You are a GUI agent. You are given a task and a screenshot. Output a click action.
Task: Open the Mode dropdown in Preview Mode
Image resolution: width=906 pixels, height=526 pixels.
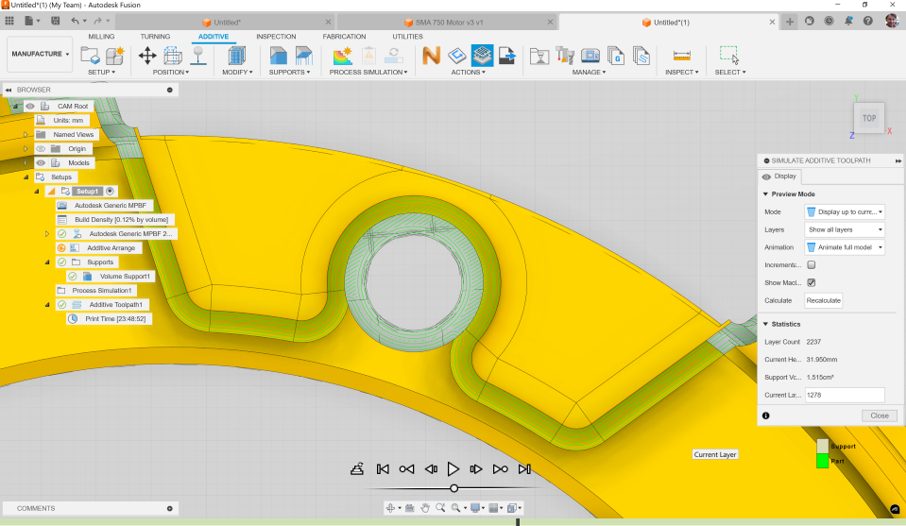[x=844, y=212]
